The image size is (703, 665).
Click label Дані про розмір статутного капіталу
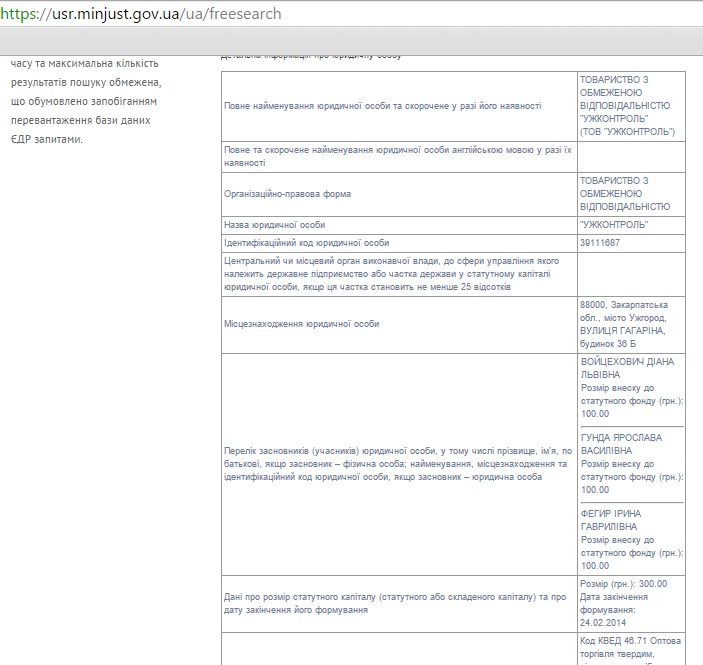(x=395, y=604)
